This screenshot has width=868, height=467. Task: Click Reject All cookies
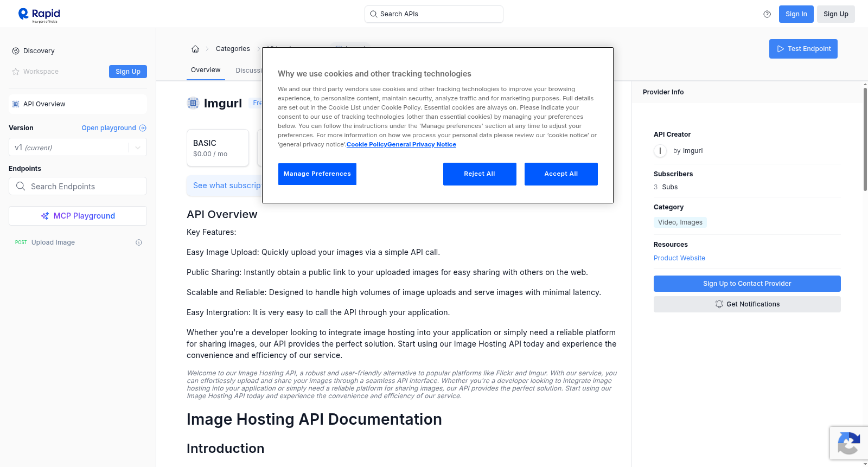coord(480,174)
